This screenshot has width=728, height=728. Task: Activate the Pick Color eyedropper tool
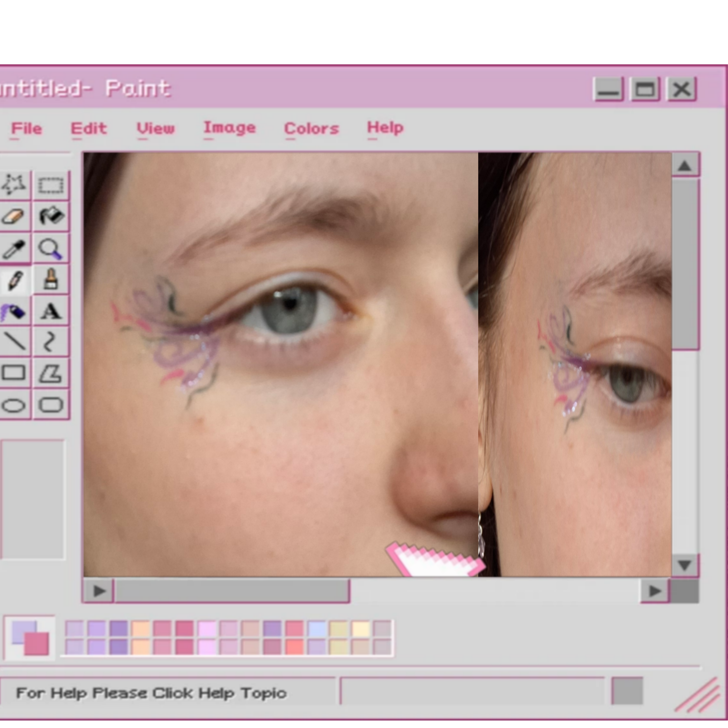coord(14,248)
